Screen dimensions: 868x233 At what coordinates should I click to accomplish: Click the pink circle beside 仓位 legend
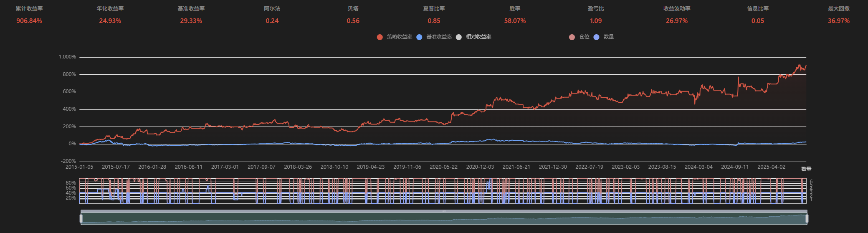[x=572, y=37]
